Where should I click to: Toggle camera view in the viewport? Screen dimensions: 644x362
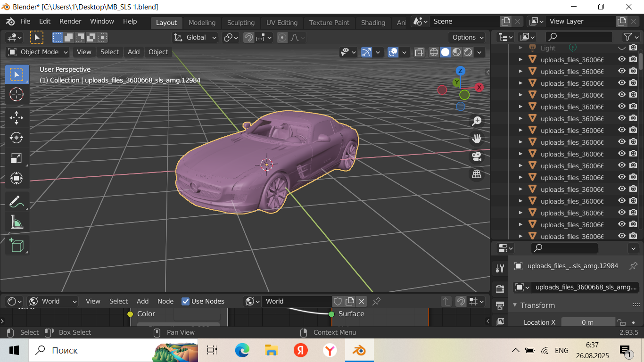click(x=477, y=156)
